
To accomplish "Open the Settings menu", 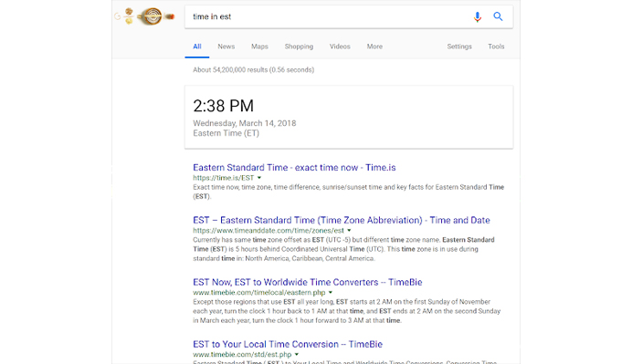I will click(x=459, y=47).
